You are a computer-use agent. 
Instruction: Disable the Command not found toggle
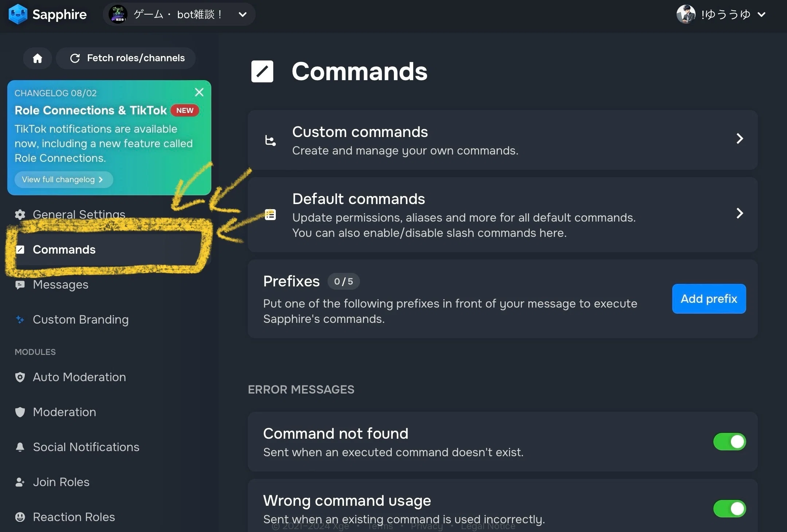pos(729,442)
